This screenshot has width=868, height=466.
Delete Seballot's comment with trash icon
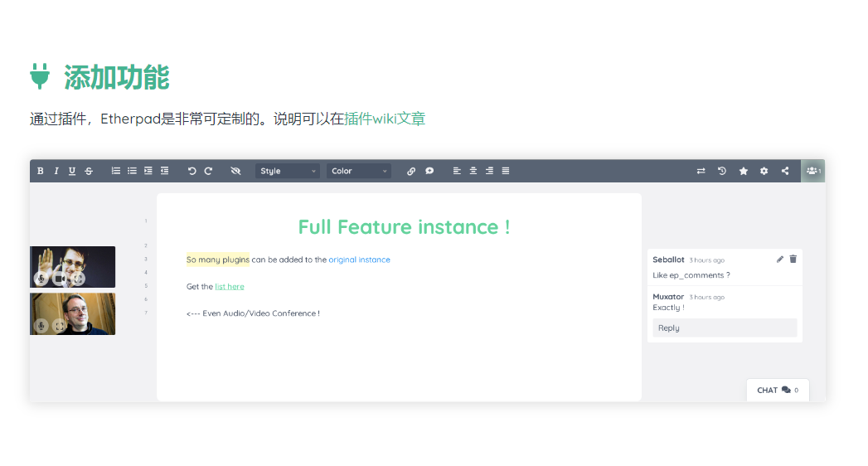pos(793,259)
